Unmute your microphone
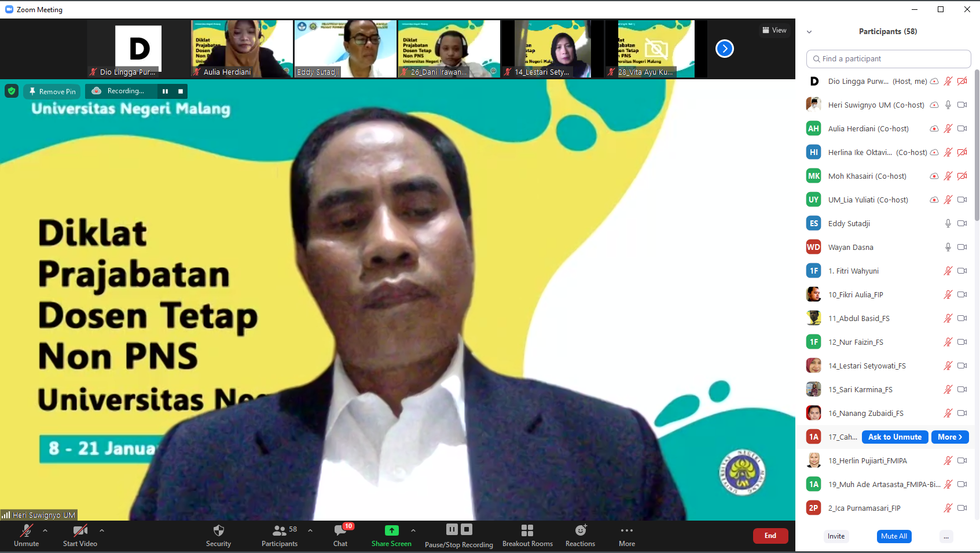 pos(27,535)
